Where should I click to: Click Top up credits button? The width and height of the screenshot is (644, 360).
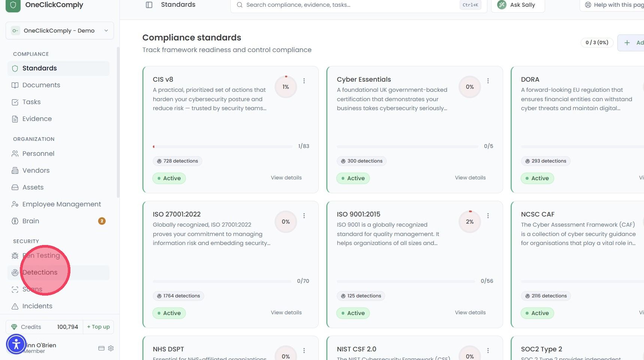pyautogui.click(x=99, y=327)
